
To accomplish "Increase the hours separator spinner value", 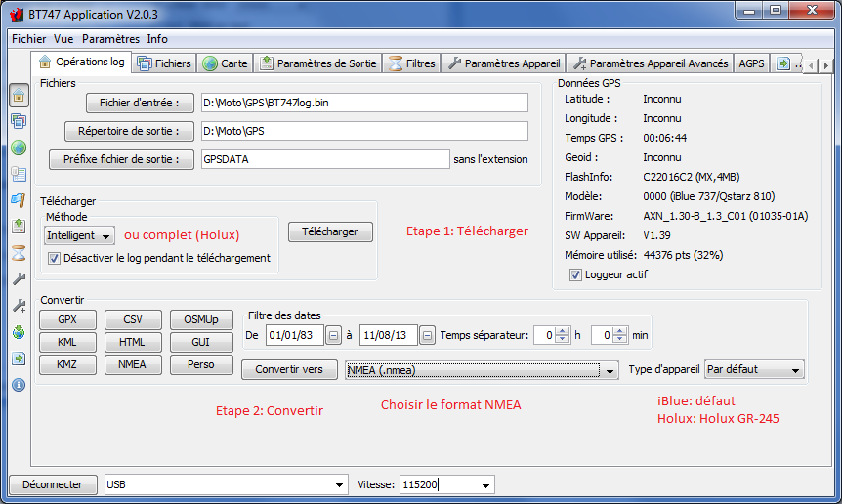I will coord(564,331).
